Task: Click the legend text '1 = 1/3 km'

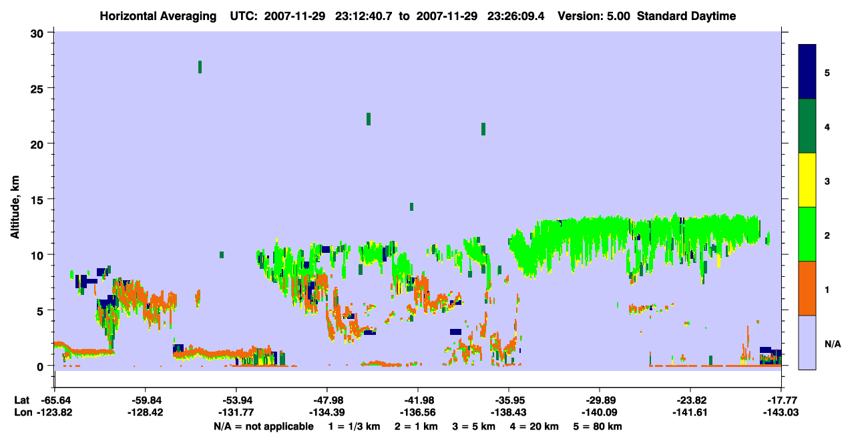Action: click(353, 426)
